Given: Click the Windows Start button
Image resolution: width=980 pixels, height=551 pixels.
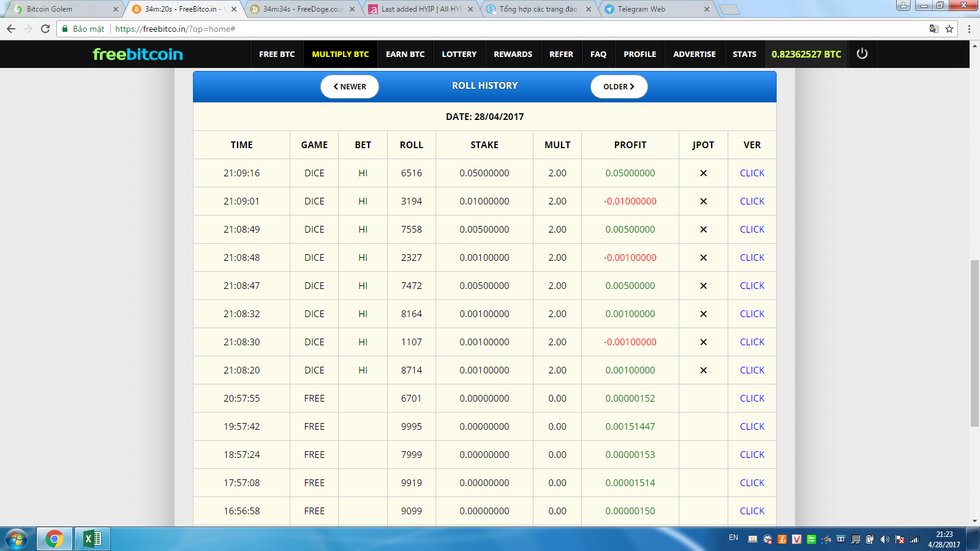Looking at the screenshot, I should (17, 539).
